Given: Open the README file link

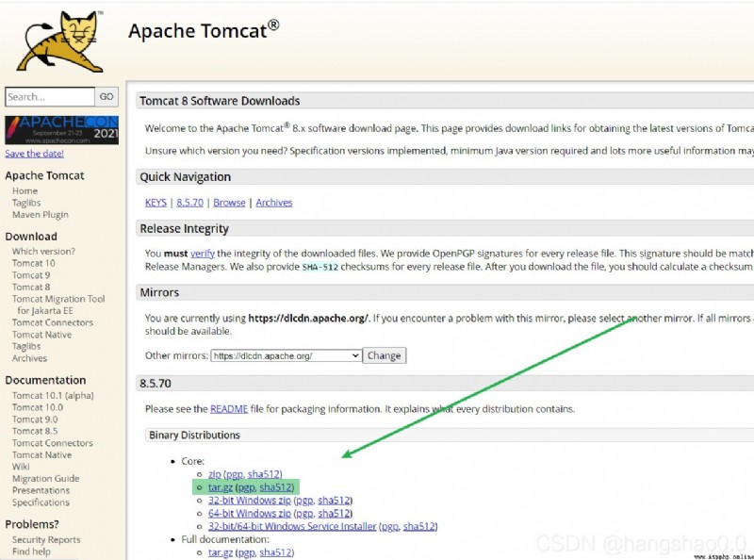Looking at the screenshot, I should [x=229, y=409].
